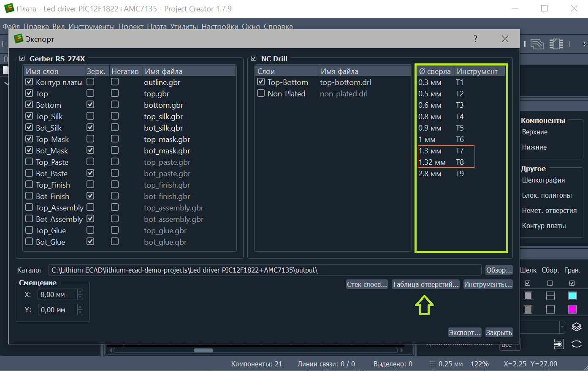The height and width of the screenshot is (371, 588).
Task: Open the Утилиты menu
Action: point(184,27)
